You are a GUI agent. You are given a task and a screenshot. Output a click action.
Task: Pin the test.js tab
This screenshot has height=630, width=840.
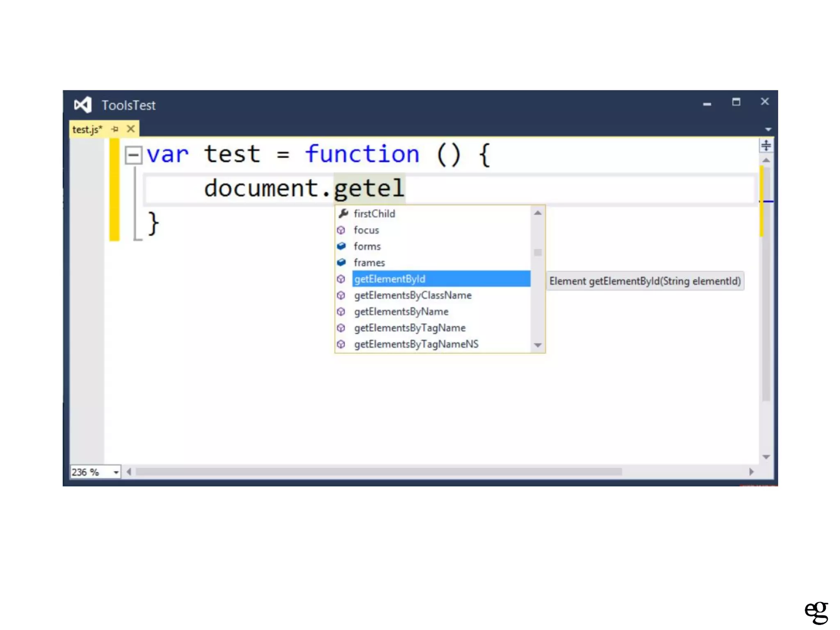[115, 129]
